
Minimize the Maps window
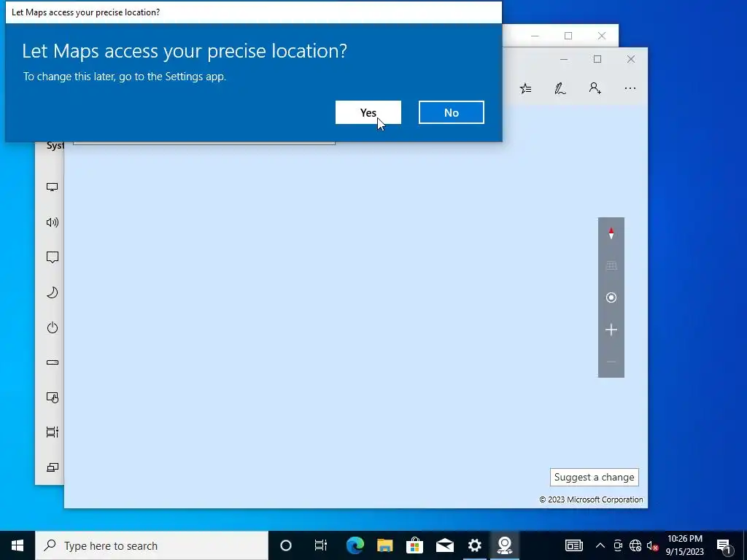point(564,59)
